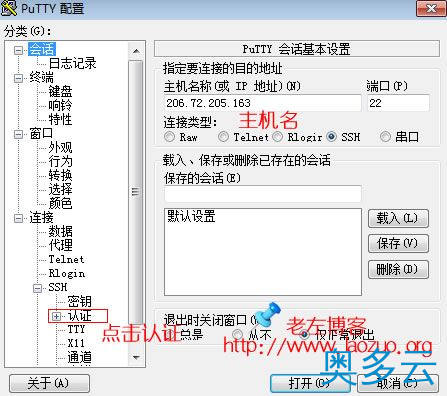Select the SSH connection type
The height and width of the screenshot is (396, 447).
tap(331, 137)
